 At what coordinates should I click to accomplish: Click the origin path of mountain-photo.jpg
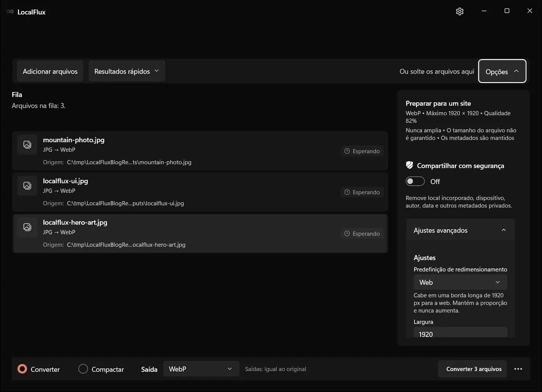point(129,162)
